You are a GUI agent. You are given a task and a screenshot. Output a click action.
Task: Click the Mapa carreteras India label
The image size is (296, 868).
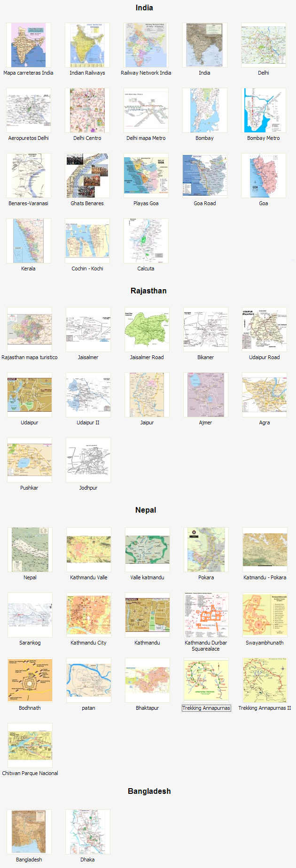click(x=28, y=73)
